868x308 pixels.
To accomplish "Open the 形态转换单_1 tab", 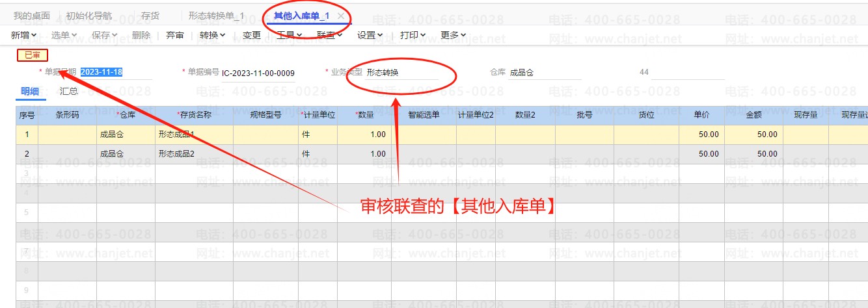I will (x=216, y=16).
